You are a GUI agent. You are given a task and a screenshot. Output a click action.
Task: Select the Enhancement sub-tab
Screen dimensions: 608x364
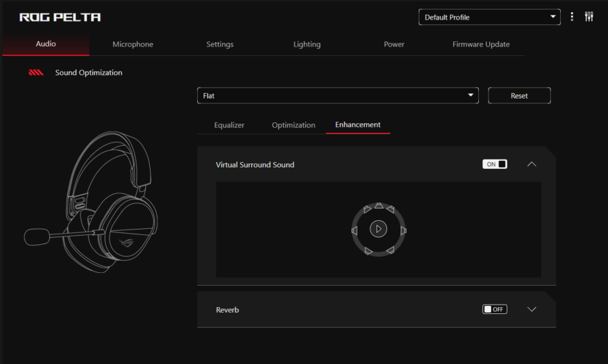point(358,124)
